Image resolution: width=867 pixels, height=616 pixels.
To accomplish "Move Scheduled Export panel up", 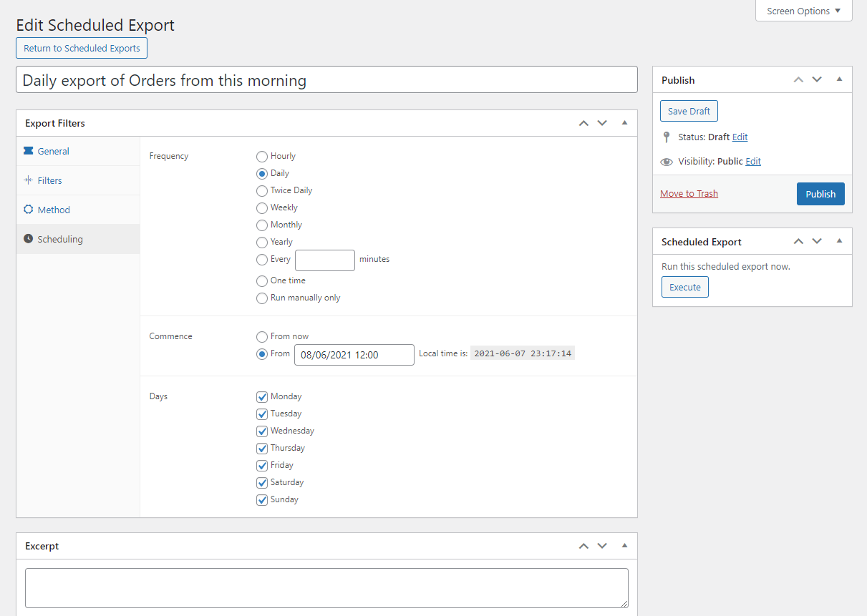I will coord(798,241).
